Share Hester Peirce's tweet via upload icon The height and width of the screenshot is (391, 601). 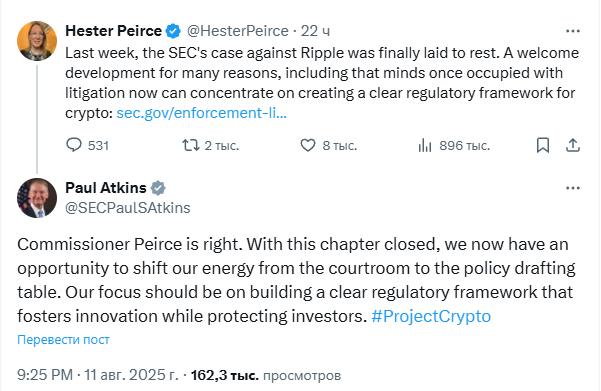click(x=573, y=145)
